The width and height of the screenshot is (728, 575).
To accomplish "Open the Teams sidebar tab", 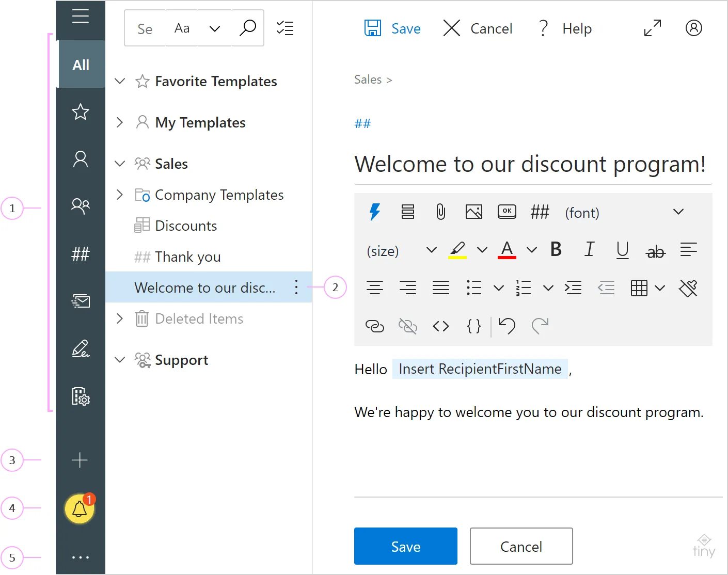I will click(81, 206).
